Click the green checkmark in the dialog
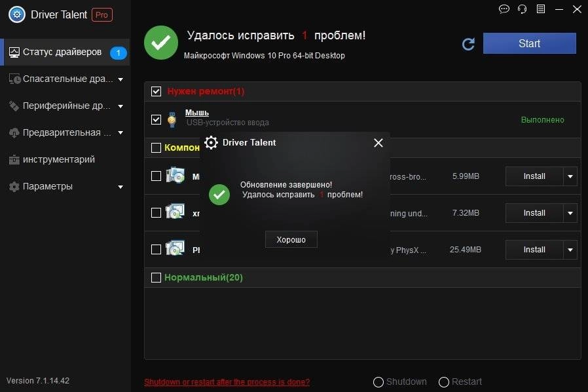 [219, 195]
